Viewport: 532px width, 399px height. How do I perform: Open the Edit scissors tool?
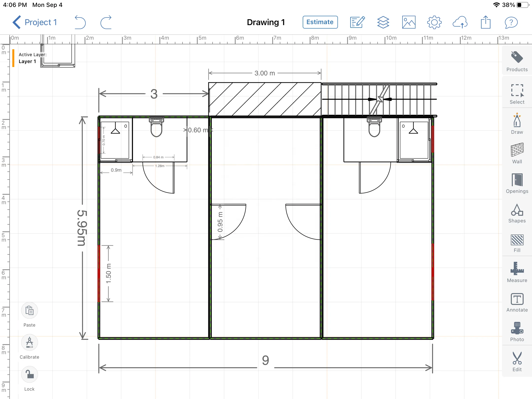point(517,361)
